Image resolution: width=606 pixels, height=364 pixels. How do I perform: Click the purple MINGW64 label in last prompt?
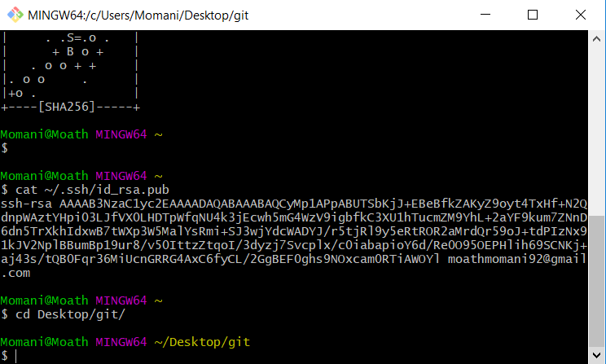click(x=121, y=342)
